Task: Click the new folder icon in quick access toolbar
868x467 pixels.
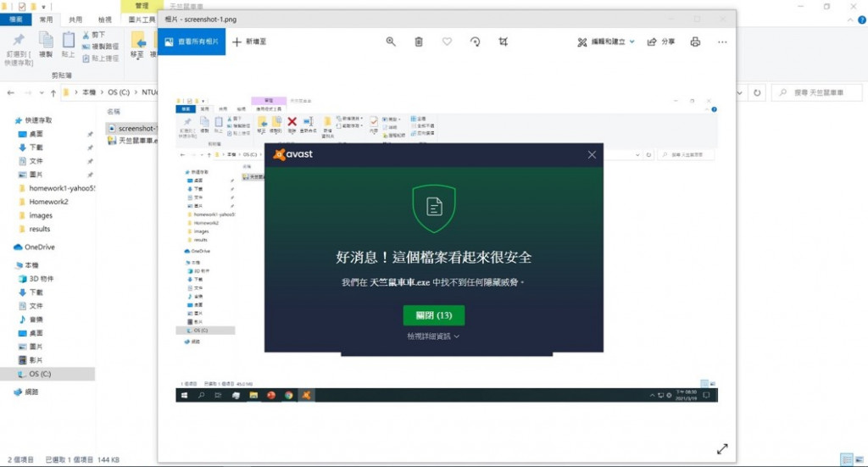Action: (x=33, y=7)
